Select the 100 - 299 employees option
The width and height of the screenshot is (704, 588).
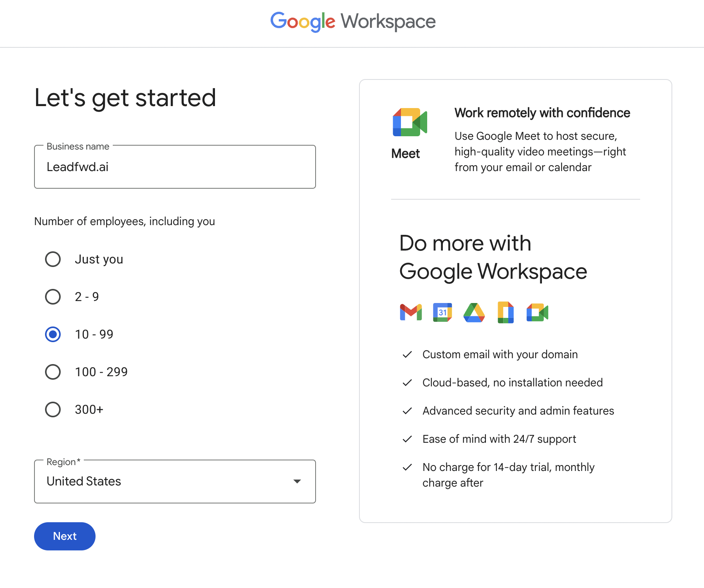(52, 372)
